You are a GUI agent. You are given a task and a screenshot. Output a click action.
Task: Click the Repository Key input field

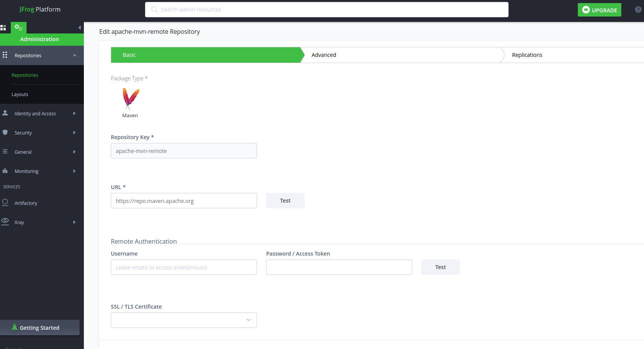point(184,151)
